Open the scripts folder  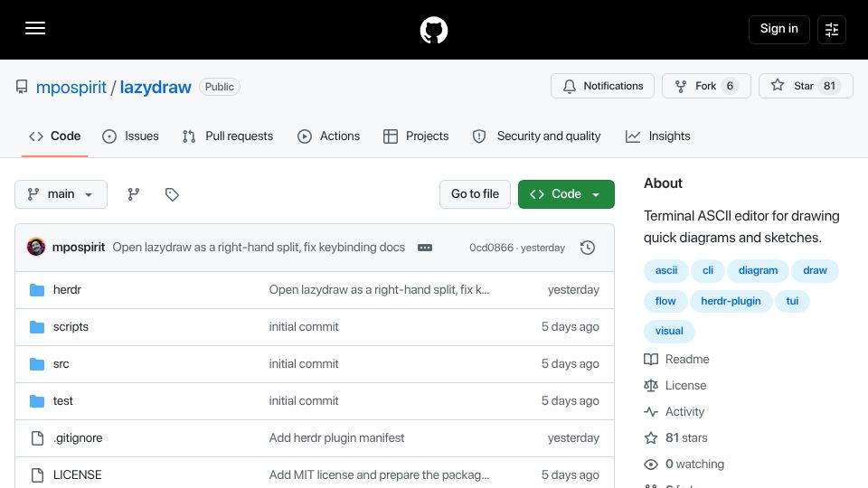pyautogui.click(x=71, y=327)
